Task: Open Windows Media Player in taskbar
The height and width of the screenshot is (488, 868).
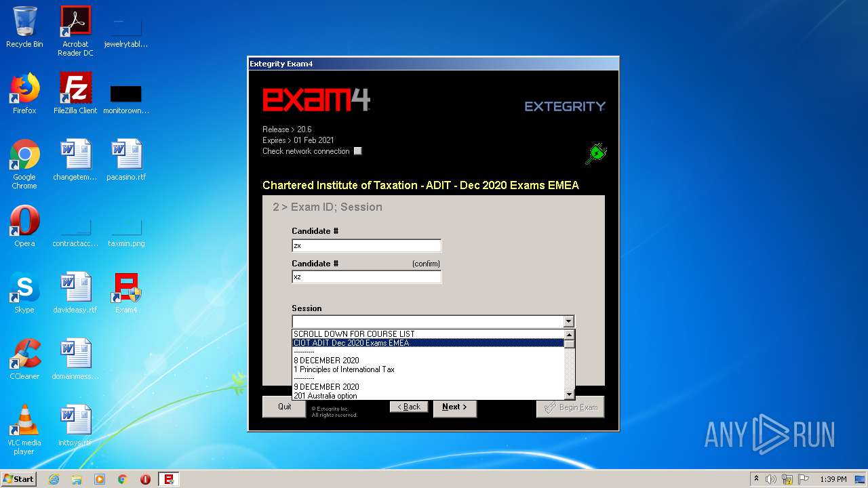Action: point(100,479)
